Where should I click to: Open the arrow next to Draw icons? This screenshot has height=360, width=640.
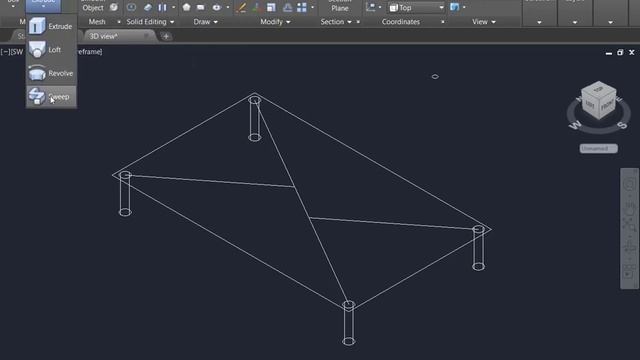tap(228, 7)
